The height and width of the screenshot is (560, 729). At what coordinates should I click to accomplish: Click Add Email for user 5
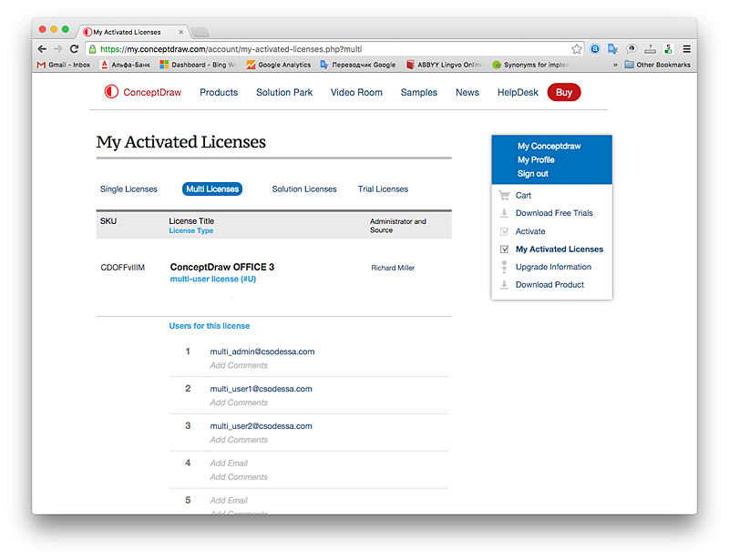tap(229, 501)
